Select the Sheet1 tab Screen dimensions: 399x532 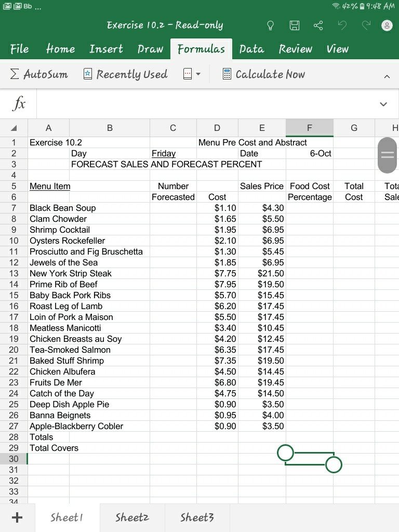[x=66, y=517]
